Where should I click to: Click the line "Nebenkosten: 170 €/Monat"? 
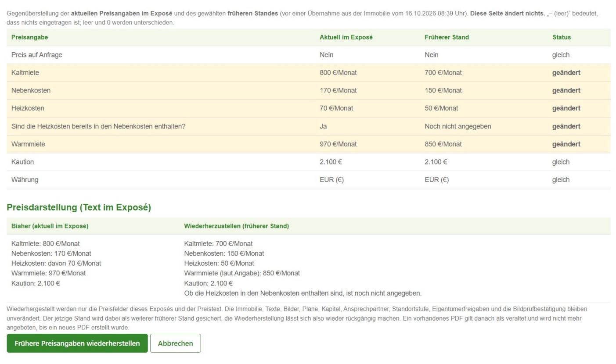(x=51, y=253)
